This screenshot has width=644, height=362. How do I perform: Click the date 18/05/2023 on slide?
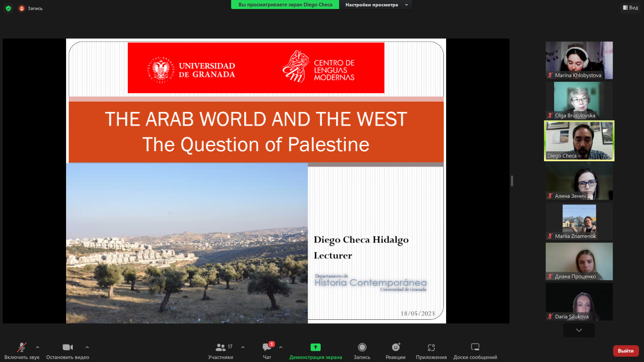[x=418, y=313]
